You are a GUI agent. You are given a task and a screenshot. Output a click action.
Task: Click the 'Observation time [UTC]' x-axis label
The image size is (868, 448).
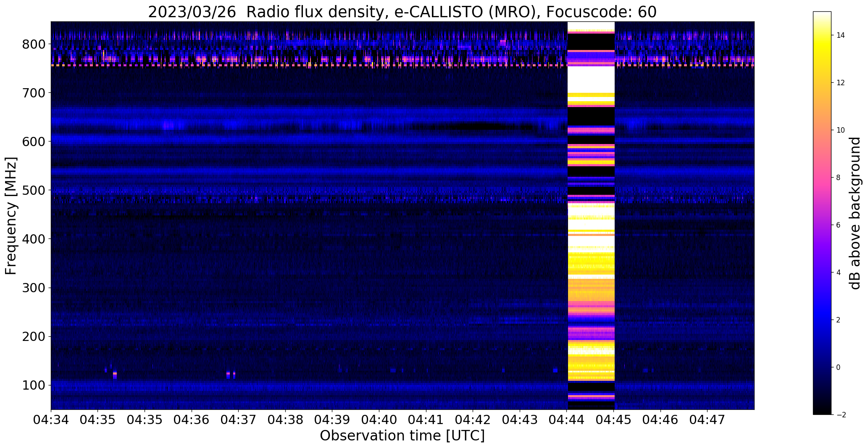(402, 436)
